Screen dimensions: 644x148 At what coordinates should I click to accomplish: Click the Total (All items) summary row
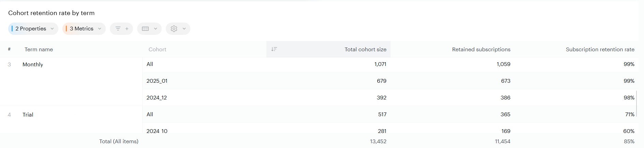[x=119, y=142]
